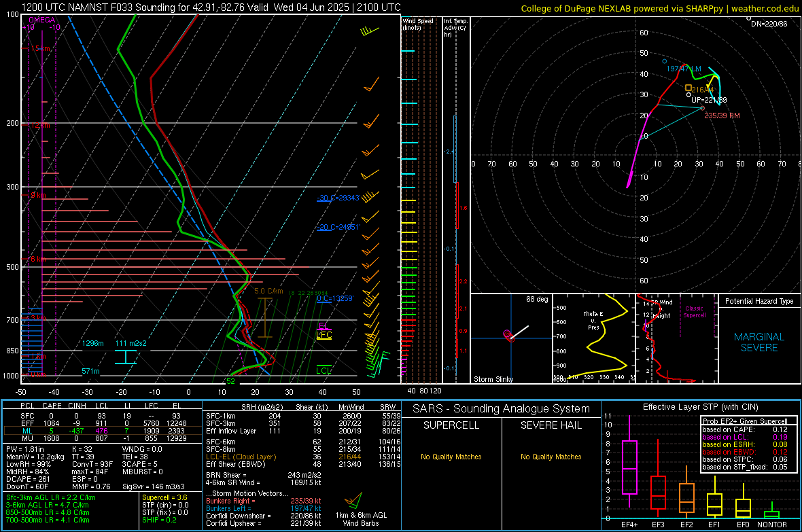Click the magenta 'OMEGA' label
The image size is (802, 532).
point(42,20)
